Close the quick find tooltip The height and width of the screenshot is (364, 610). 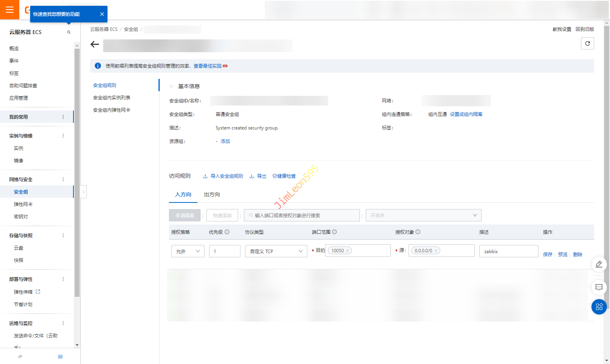coord(102,14)
